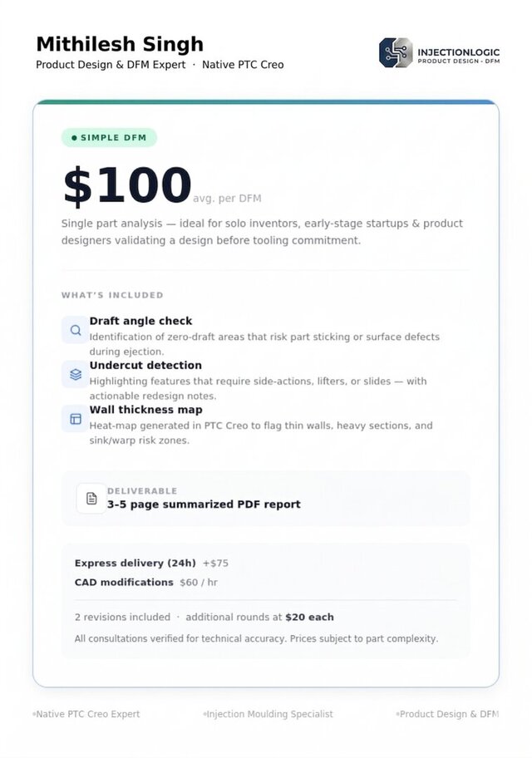Screen dimensions: 532x758
Task: Open the Wall thickness map heading
Action: tap(146, 410)
